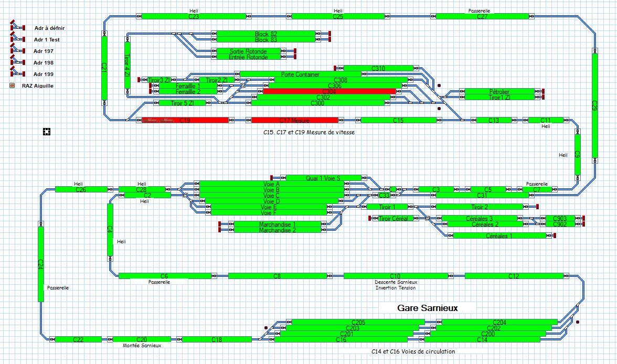Screen dimensions: 617x364
Task: Click the black square marker icon on grid
Action: tap(47, 131)
